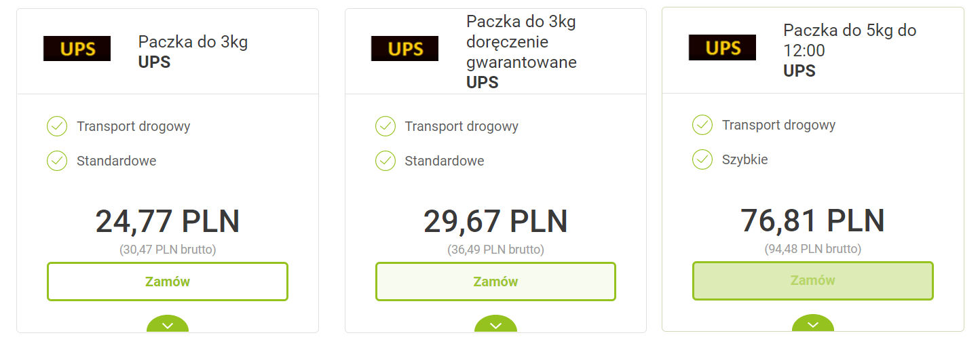Expand details under the 24,77 PLN offer

coord(168,325)
